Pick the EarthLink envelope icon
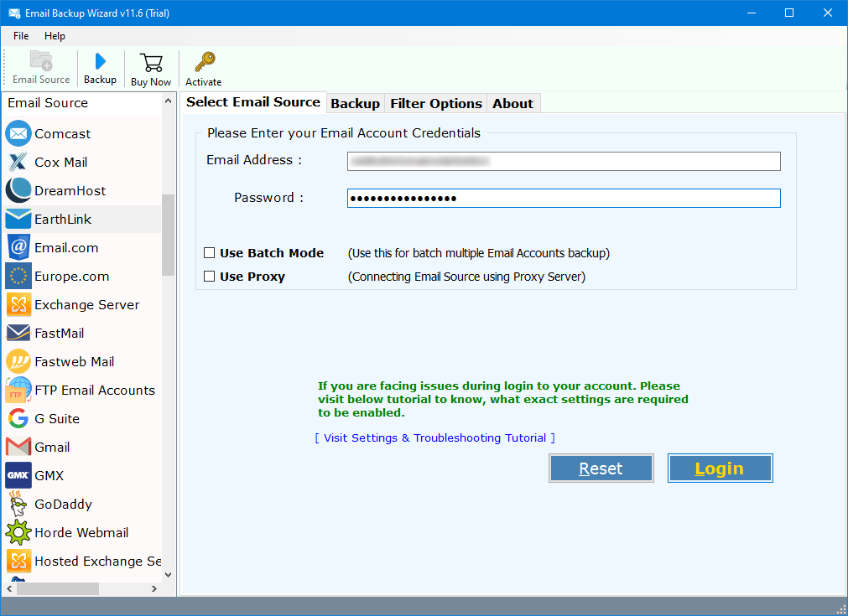Screen dimensions: 848x616 [18, 220]
